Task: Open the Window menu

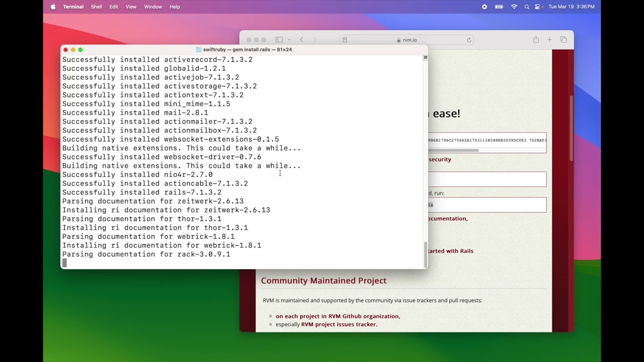Action: pos(153,7)
